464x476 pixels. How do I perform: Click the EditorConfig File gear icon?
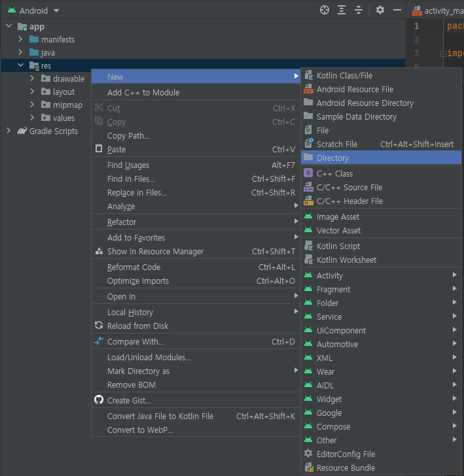pyautogui.click(x=308, y=454)
